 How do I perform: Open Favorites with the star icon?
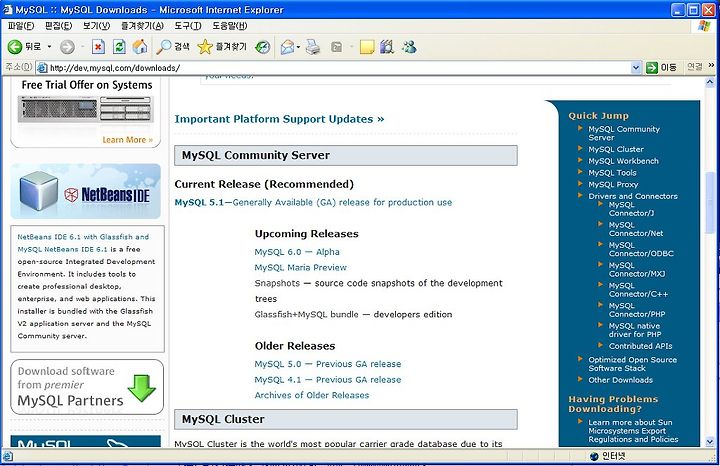tap(205, 46)
